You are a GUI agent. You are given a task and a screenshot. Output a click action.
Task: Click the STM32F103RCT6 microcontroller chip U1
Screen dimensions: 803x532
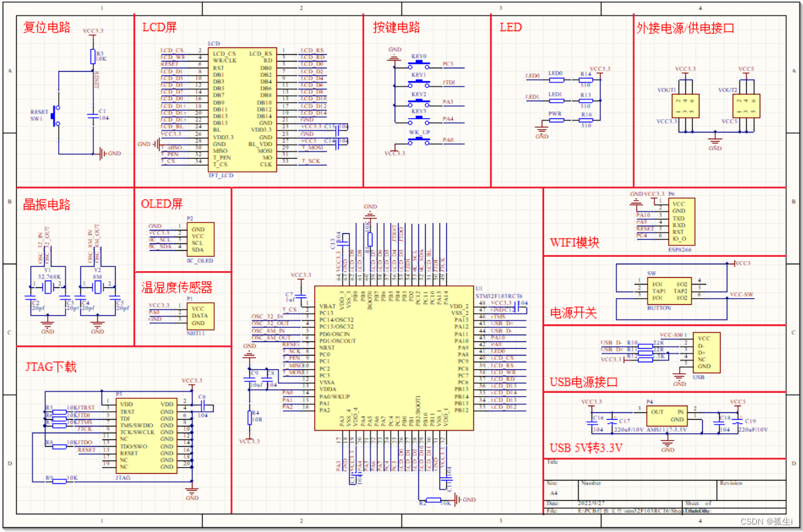click(393, 358)
